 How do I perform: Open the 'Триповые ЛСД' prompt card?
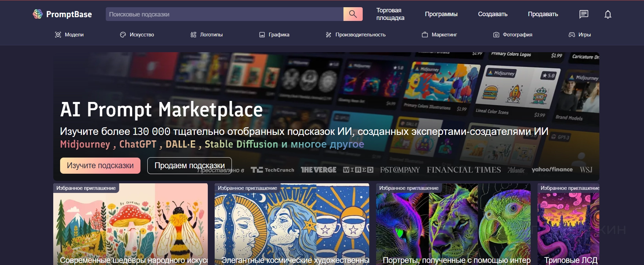coord(568,224)
